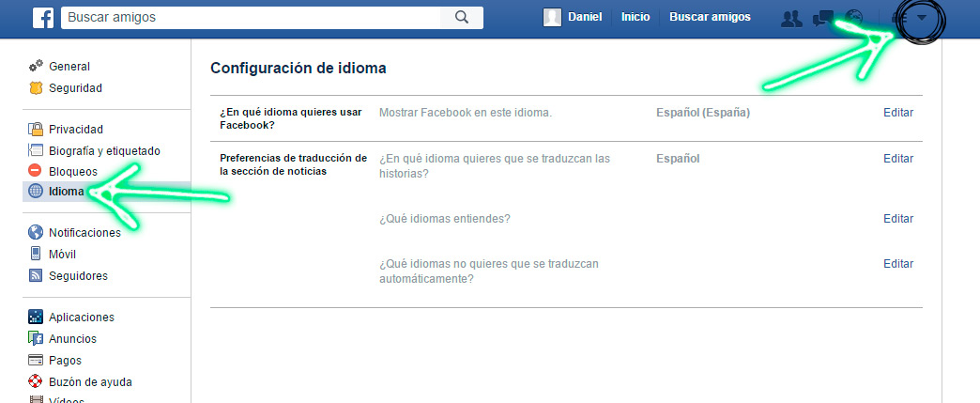Image resolution: width=980 pixels, height=403 pixels.
Task: Click the Anuncios icon
Action: [x=36, y=338]
